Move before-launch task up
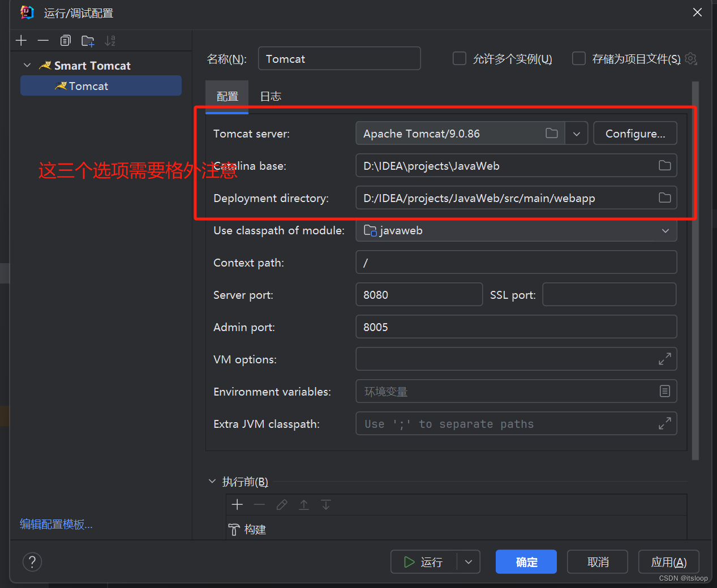Image resolution: width=717 pixels, height=588 pixels. [304, 504]
